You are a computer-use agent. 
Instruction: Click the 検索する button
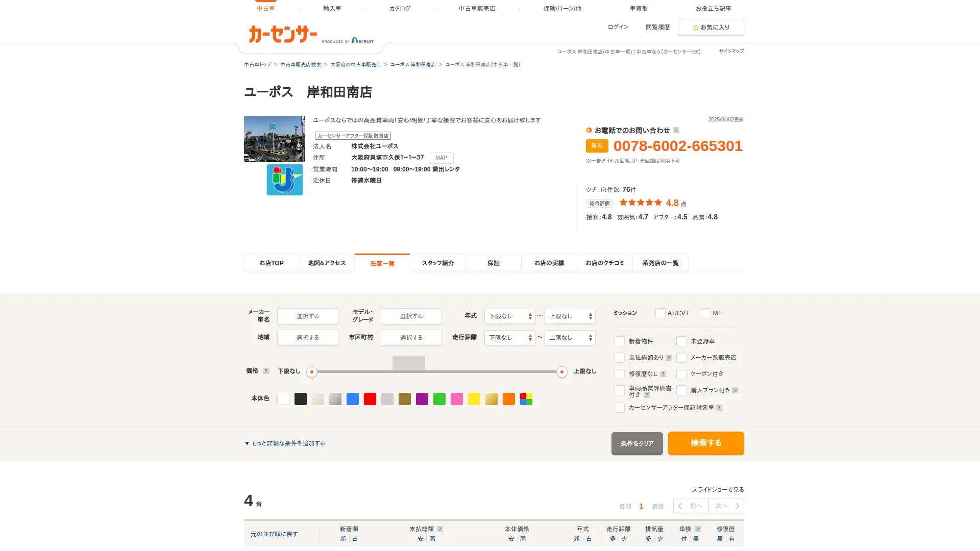[706, 443]
